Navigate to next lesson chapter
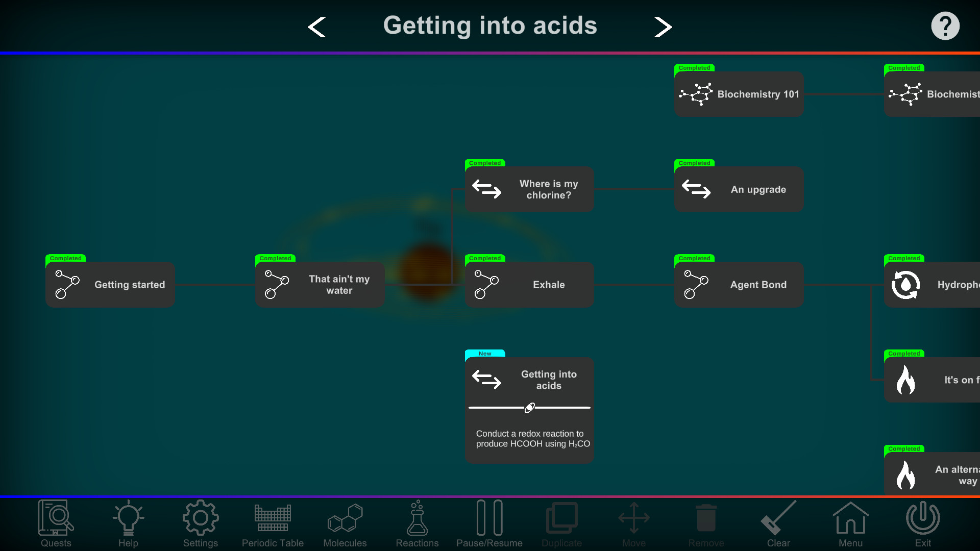This screenshot has height=551, width=980. [664, 26]
